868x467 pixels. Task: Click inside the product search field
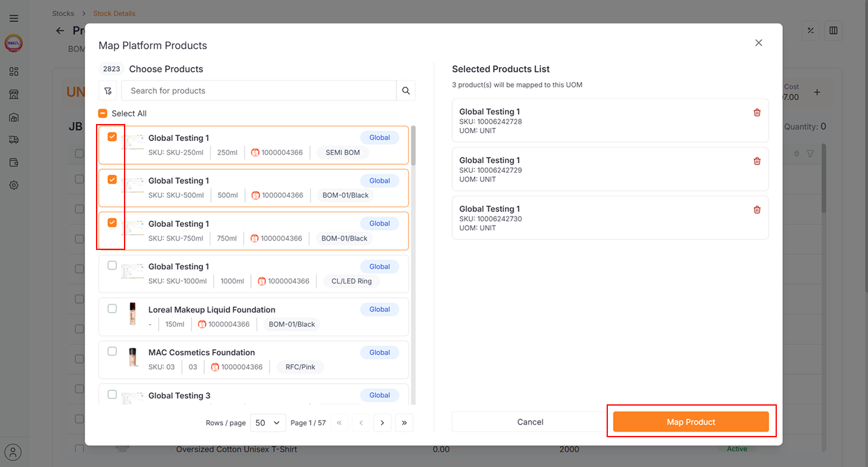point(255,91)
